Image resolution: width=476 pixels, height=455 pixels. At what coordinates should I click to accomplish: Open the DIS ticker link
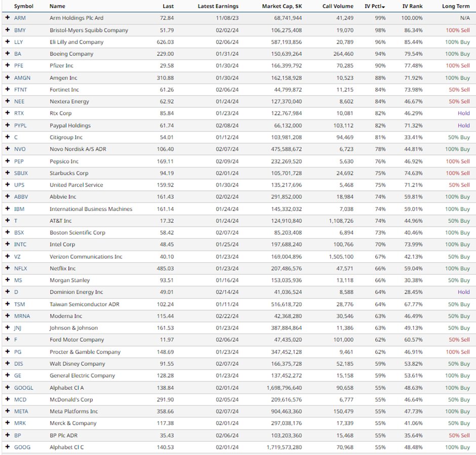(19, 363)
